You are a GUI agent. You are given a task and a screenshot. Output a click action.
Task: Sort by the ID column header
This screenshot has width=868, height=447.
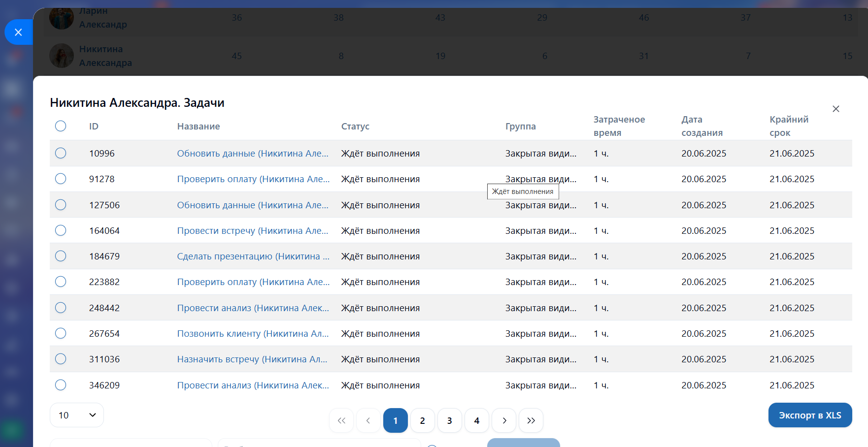click(x=94, y=127)
